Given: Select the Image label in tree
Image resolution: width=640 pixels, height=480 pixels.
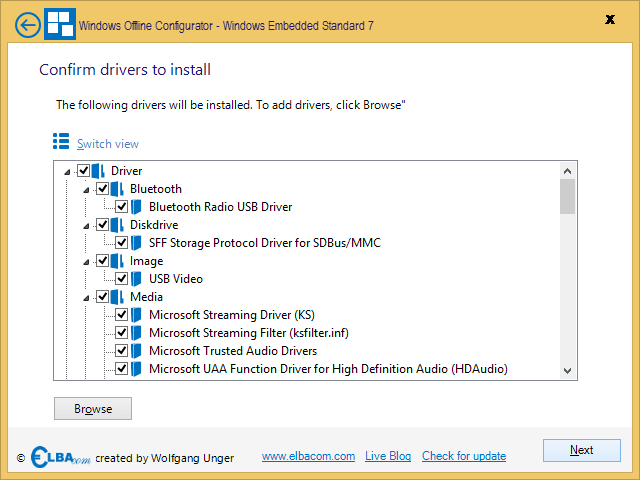Looking at the screenshot, I should tap(147, 261).
